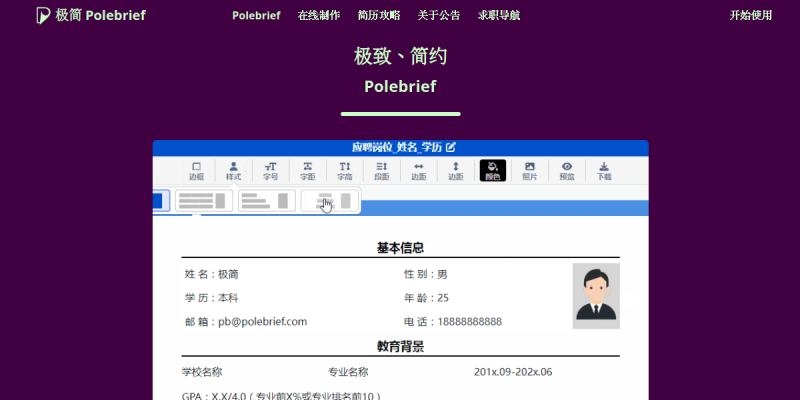Select the blue highlighted layout thumbnail

click(x=161, y=201)
